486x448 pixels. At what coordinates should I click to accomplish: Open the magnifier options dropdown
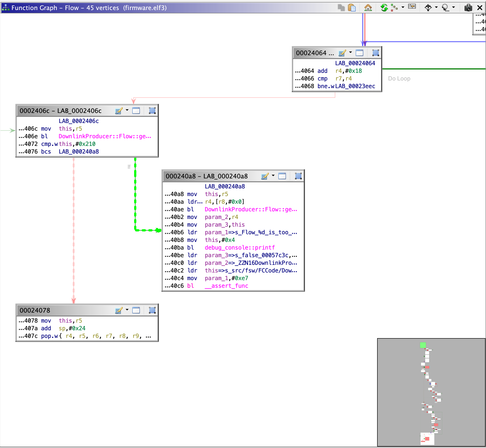pos(454,7)
